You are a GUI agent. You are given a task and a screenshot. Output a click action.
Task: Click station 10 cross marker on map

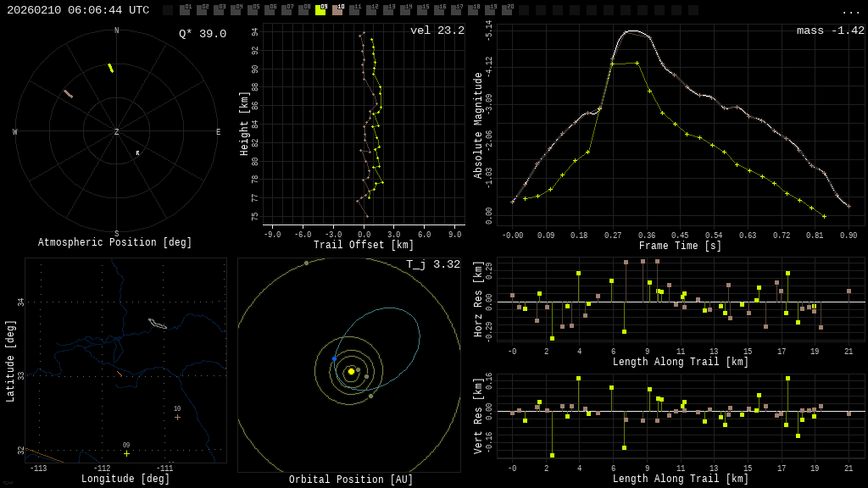pos(177,417)
